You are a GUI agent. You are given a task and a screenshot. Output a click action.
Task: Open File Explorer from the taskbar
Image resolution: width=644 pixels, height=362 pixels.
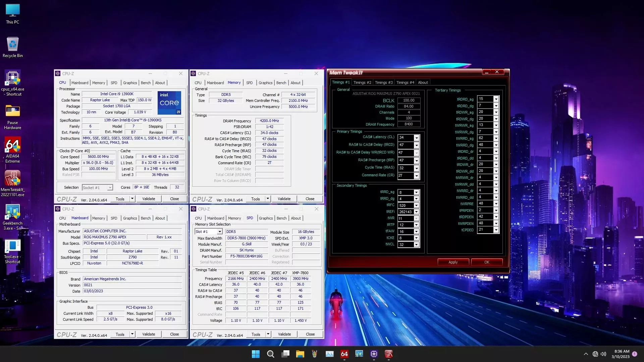[300, 354]
